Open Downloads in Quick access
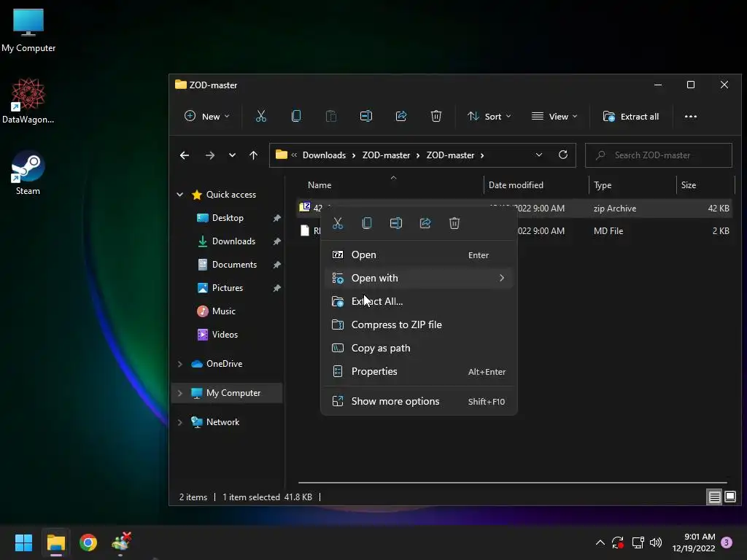This screenshot has height=560, width=747. (233, 241)
